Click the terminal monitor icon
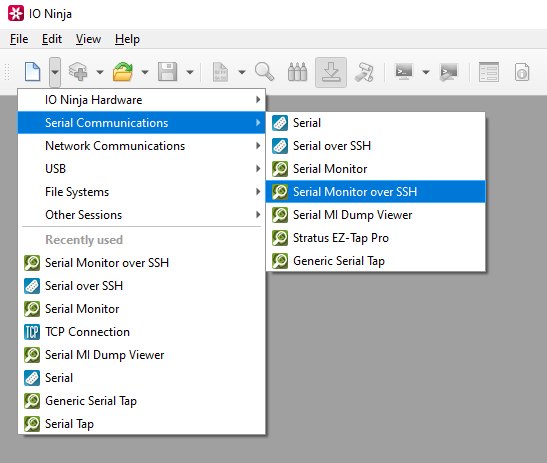 click(404, 72)
